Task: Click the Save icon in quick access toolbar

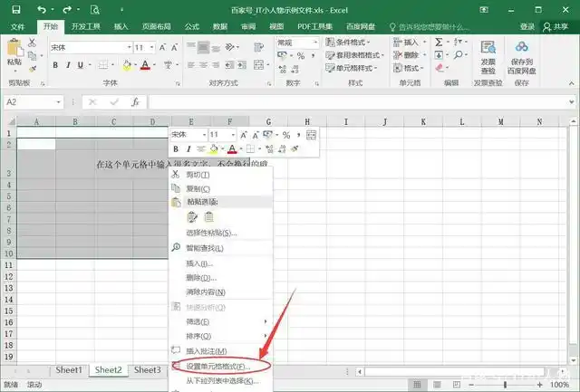Action: tap(17, 9)
